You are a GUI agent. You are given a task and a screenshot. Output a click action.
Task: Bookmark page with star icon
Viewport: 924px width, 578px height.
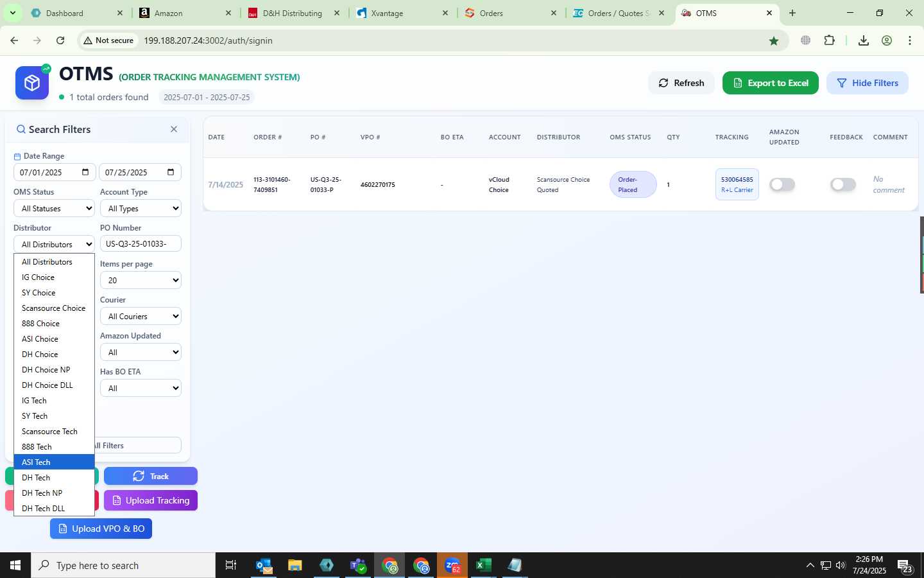[x=774, y=40]
